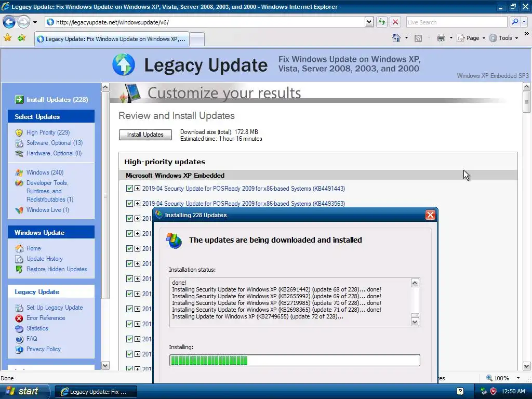
Task: Click the sidebar scrollbar up arrow
Action: (x=105, y=87)
